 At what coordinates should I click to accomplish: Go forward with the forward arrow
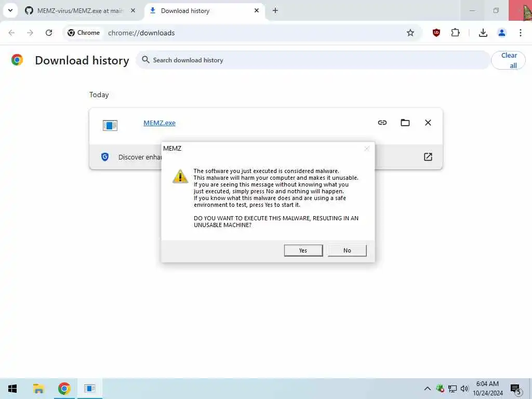pos(30,33)
